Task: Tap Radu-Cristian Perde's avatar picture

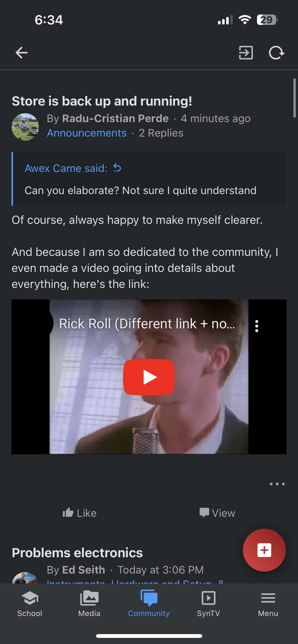Action: pos(25,127)
